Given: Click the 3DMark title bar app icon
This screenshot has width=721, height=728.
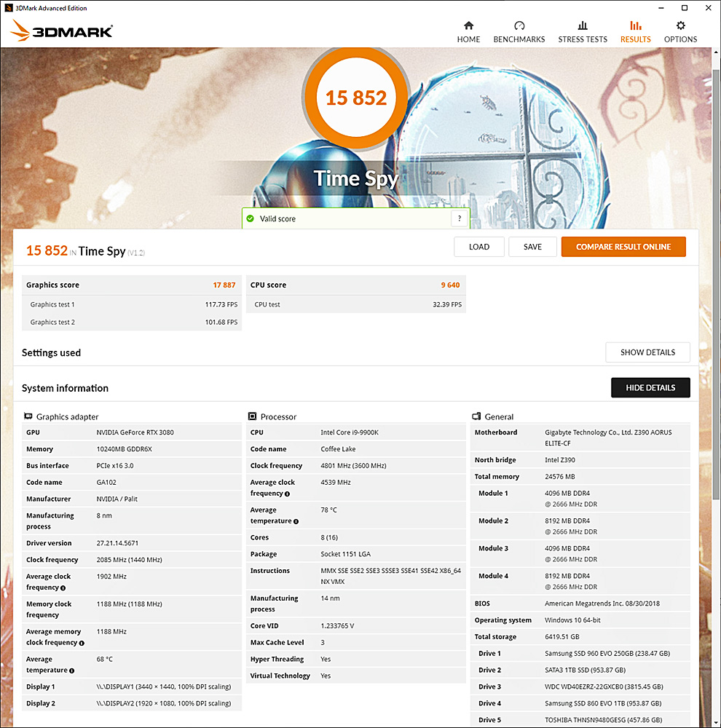Looking at the screenshot, I should click(x=8, y=7).
